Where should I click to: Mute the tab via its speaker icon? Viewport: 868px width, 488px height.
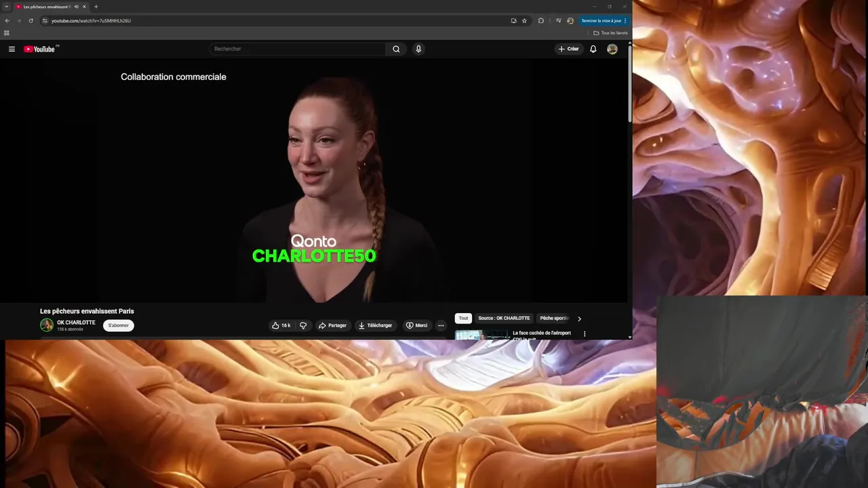pos(76,7)
